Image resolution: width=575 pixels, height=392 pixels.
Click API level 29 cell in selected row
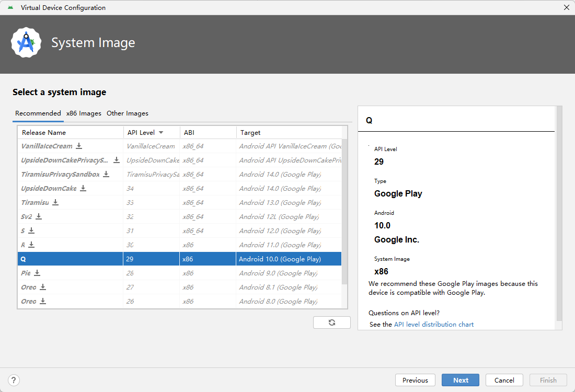pyautogui.click(x=152, y=259)
